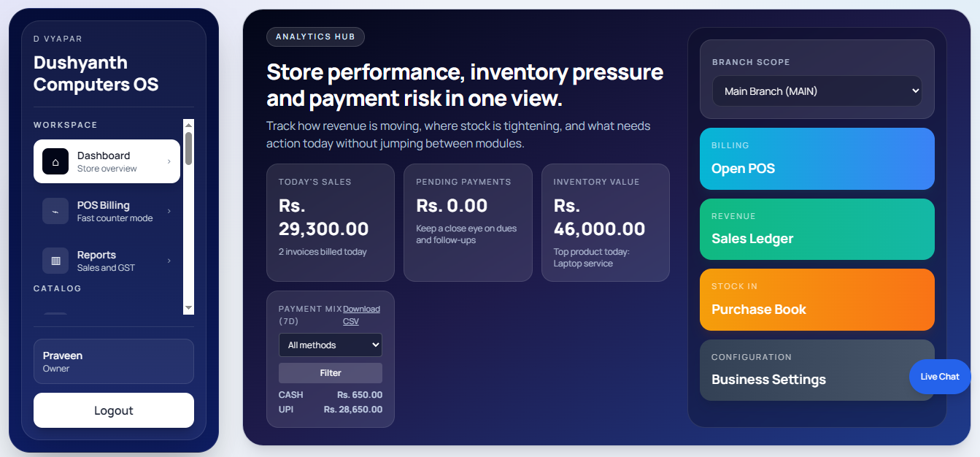Screen dimensions: 980x457
Task: Click the Dashboard home icon
Action: 55,161
